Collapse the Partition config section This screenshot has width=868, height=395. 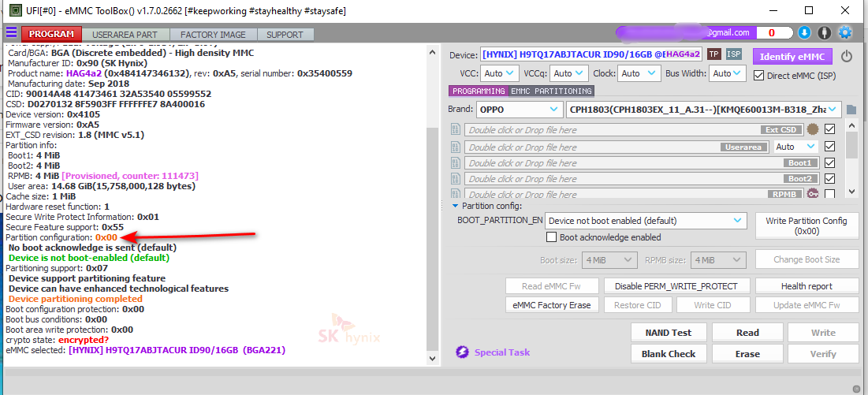pyautogui.click(x=455, y=206)
